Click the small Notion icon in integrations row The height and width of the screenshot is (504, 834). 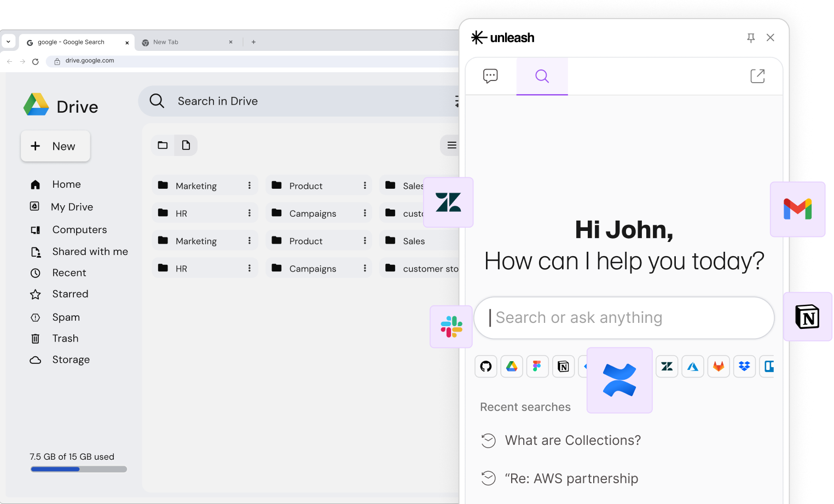(x=563, y=367)
